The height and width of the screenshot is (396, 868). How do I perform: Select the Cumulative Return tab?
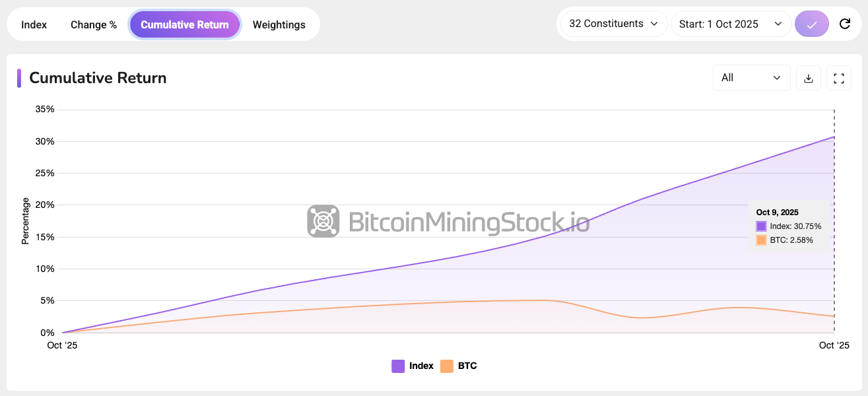pos(185,24)
